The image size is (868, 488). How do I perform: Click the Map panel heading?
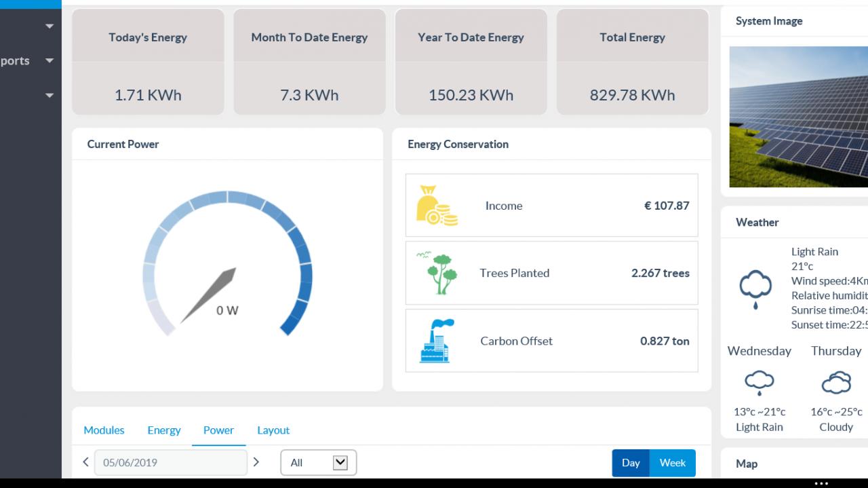coord(747,464)
